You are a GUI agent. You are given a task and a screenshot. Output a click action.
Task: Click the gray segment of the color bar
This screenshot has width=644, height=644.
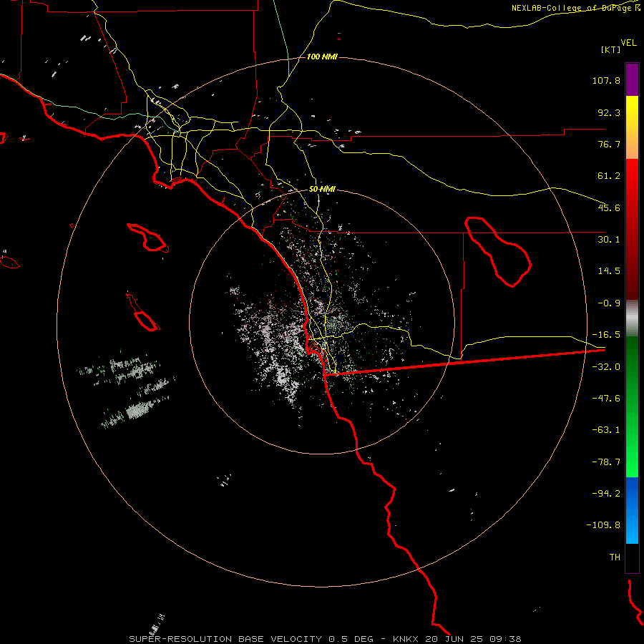tap(632, 318)
